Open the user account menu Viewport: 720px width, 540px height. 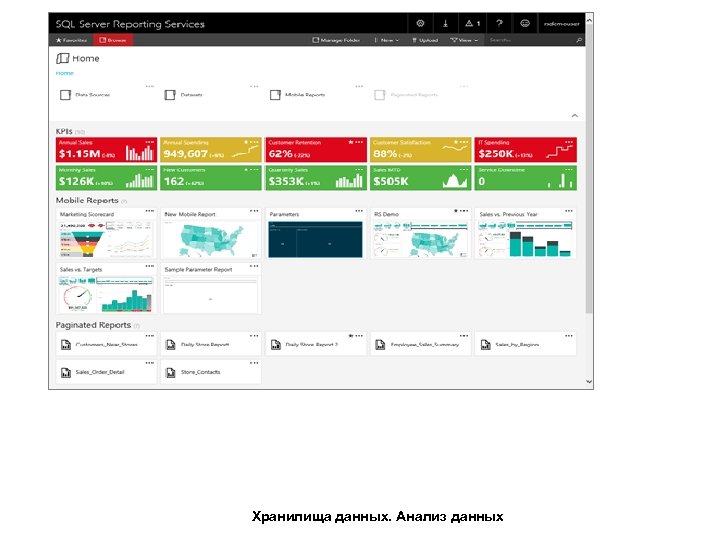561,23
